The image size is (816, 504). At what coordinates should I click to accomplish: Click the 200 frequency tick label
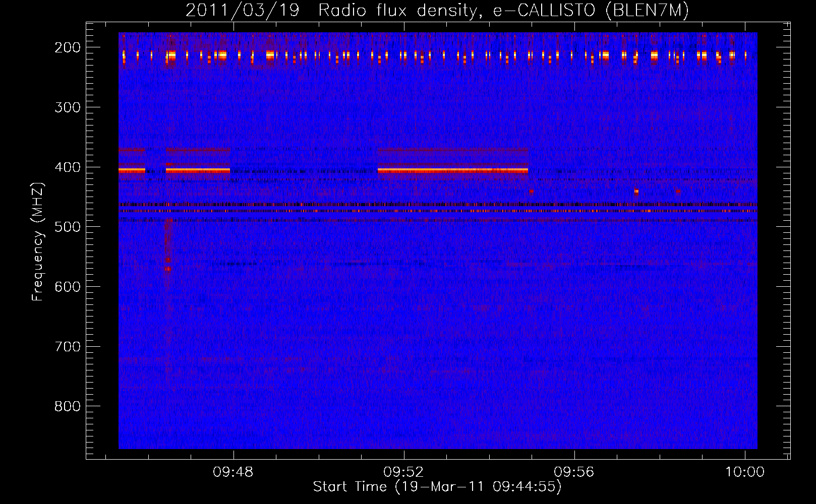click(x=68, y=47)
